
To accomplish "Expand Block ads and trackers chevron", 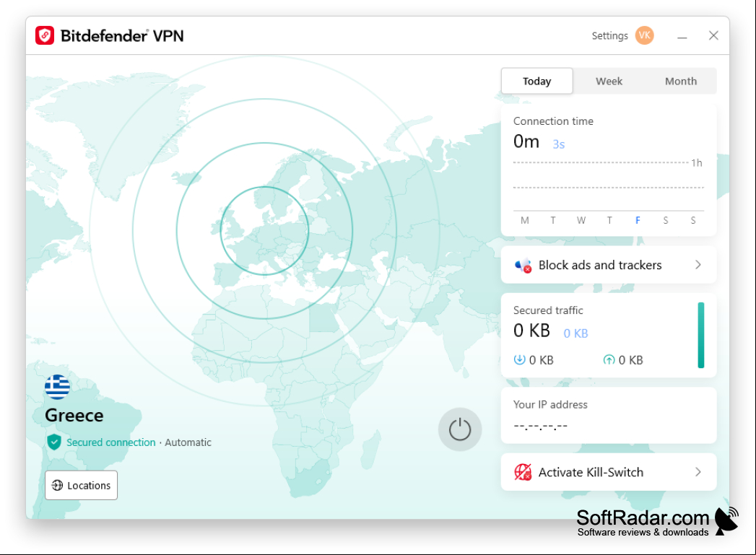I will pos(698,264).
